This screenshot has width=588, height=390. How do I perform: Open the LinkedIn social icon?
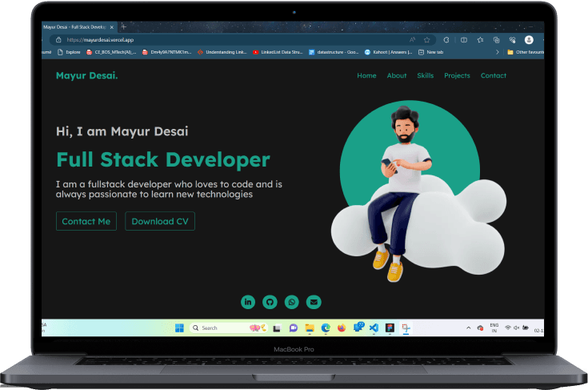248,302
